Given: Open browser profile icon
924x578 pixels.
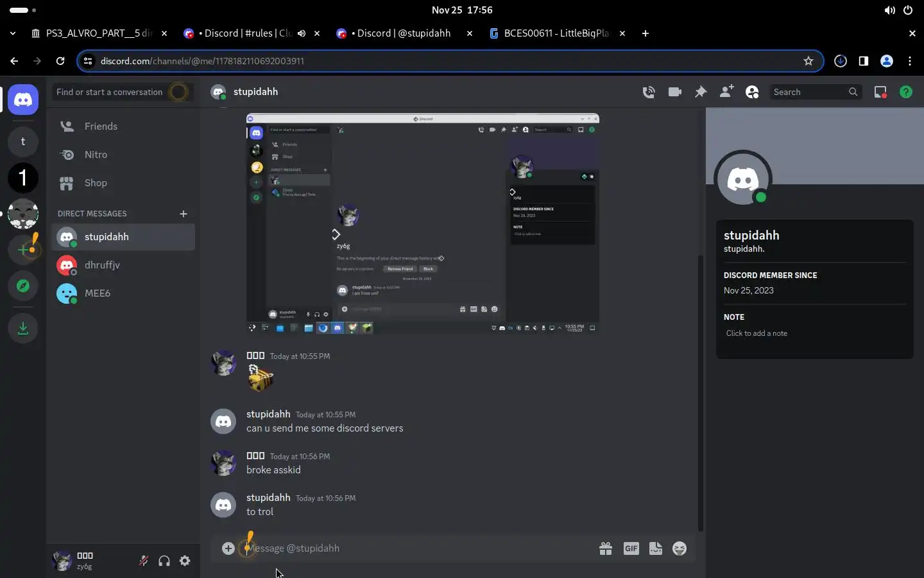Looking at the screenshot, I should tap(887, 61).
